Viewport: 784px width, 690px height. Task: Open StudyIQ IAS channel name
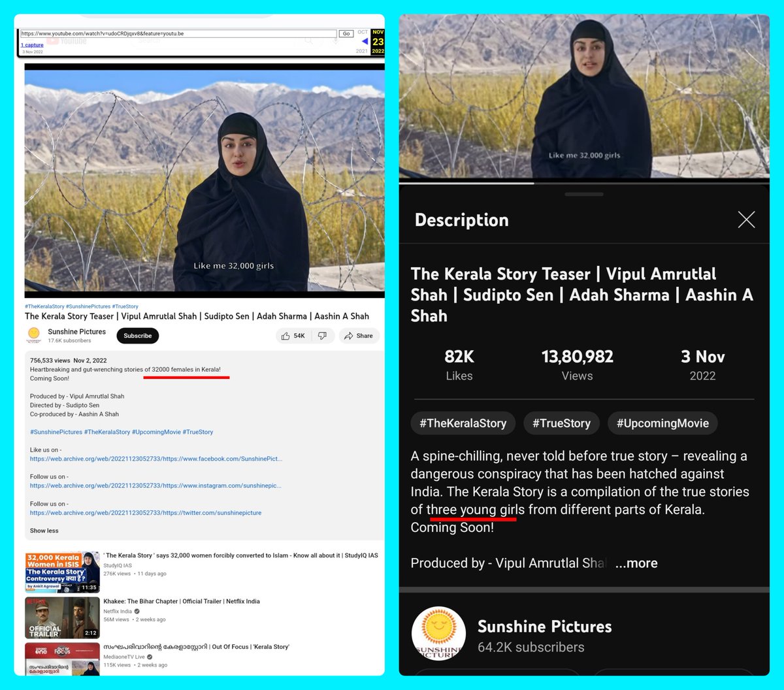click(x=118, y=565)
